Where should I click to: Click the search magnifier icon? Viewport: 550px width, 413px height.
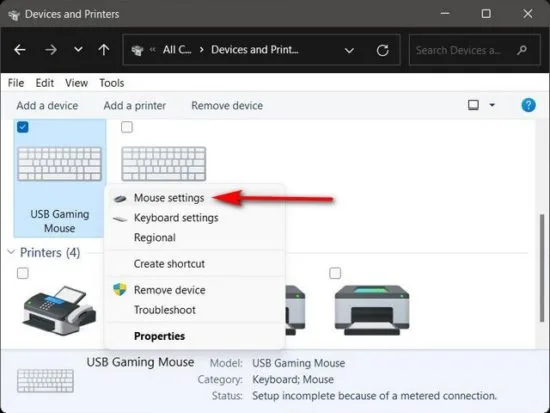click(x=522, y=50)
